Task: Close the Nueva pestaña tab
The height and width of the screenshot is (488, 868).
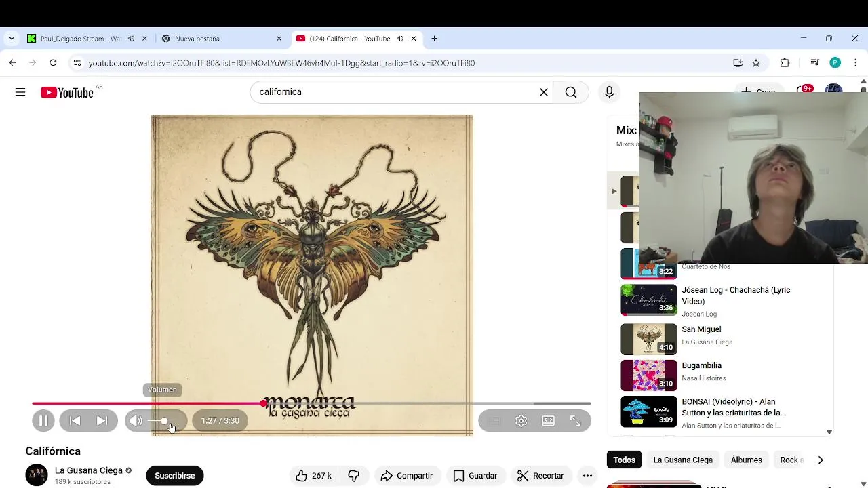Action: click(279, 39)
